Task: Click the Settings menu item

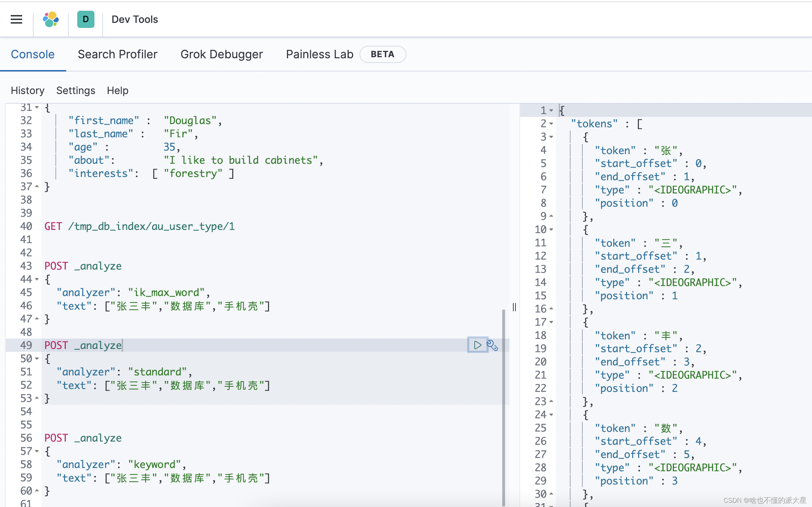Action: tap(75, 90)
